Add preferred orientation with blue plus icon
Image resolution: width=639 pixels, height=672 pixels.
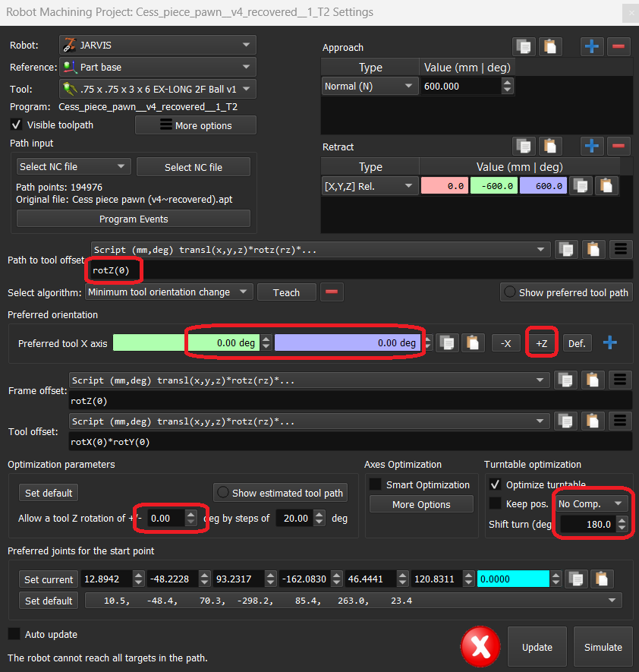tap(609, 343)
